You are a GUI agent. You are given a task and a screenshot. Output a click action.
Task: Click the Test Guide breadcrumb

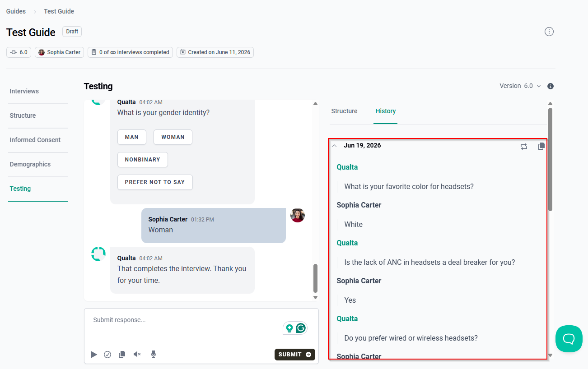(x=59, y=11)
